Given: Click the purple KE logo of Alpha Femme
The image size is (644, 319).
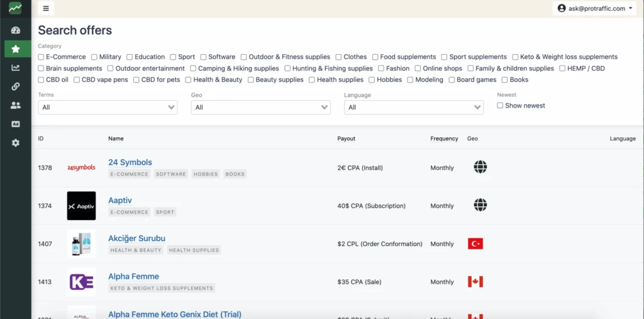Looking at the screenshot, I should 81,282.
